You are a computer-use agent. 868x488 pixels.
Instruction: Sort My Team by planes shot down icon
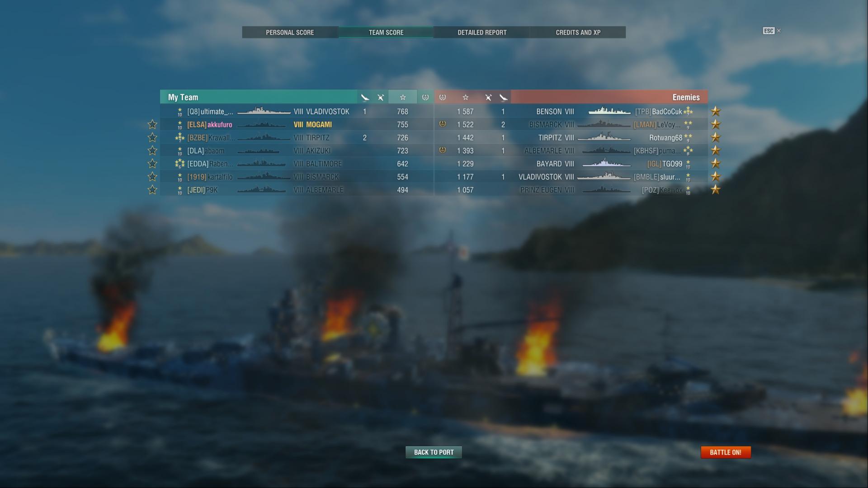(x=381, y=97)
